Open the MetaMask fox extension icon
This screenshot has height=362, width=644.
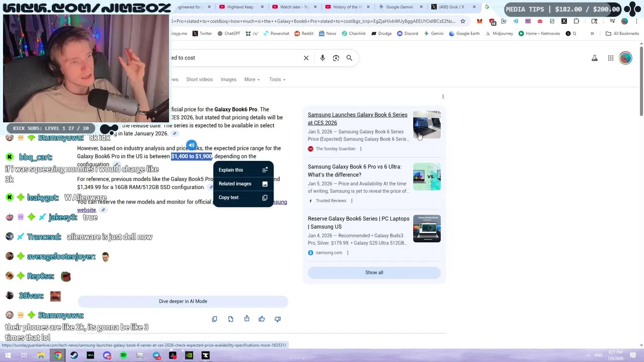tap(479, 21)
